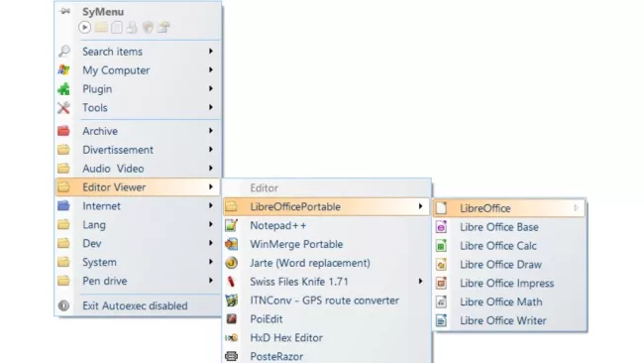Launch Libre Office Math
The width and height of the screenshot is (644, 363).
(x=509, y=302)
